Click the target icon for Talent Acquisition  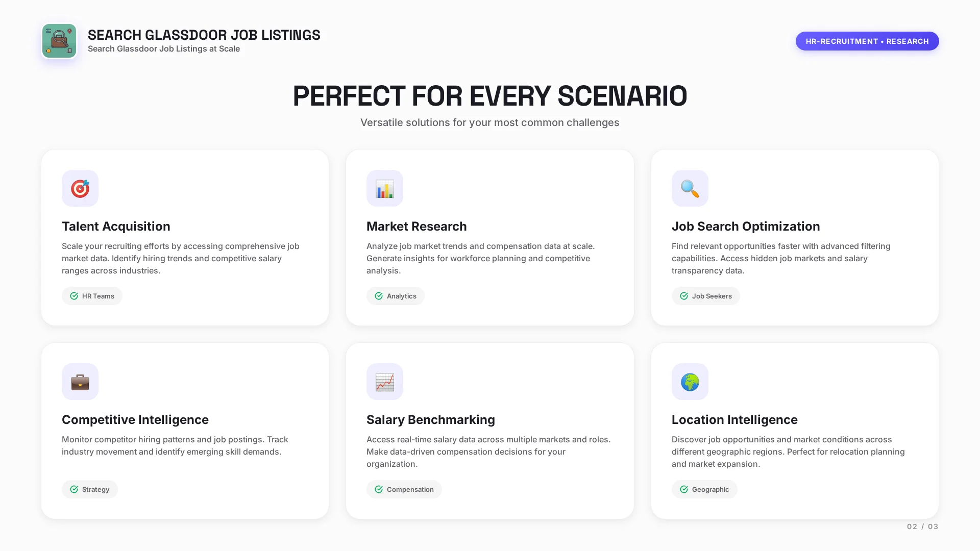tap(80, 188)
